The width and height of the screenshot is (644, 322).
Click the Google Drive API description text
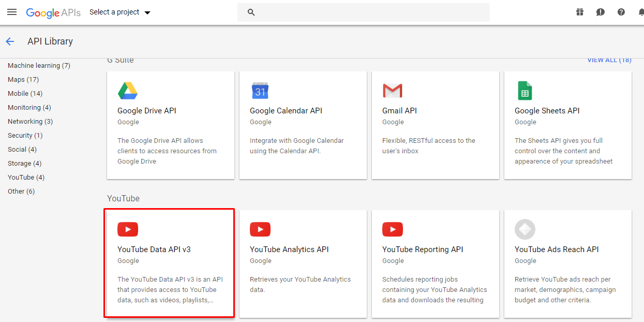pos(167,151)
